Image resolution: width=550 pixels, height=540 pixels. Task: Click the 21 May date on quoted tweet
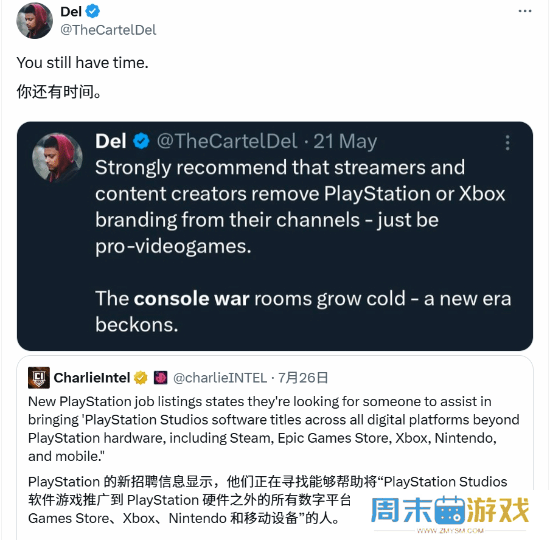pos(345,141)
